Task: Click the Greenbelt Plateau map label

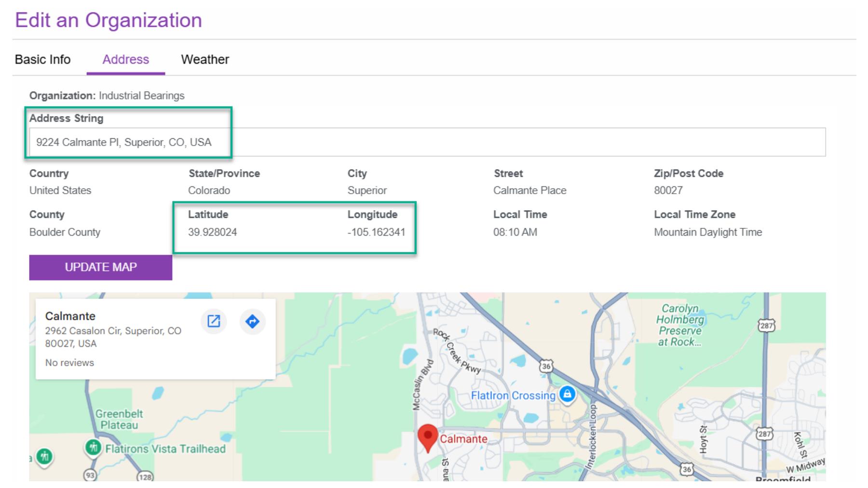Action: click(x=119, y=419)
